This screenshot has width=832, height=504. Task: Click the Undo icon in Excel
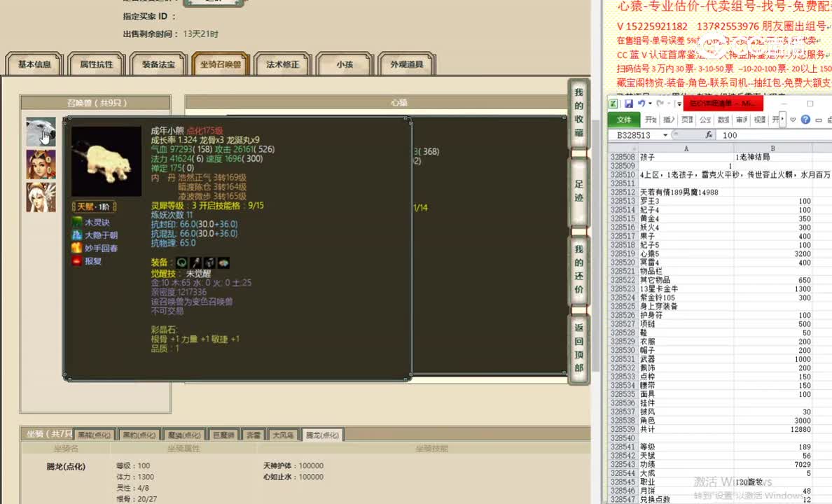(x=642, y=103)
